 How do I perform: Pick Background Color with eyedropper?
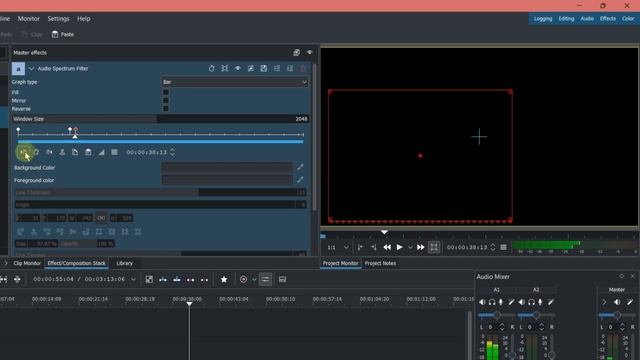tap(300, 167)
